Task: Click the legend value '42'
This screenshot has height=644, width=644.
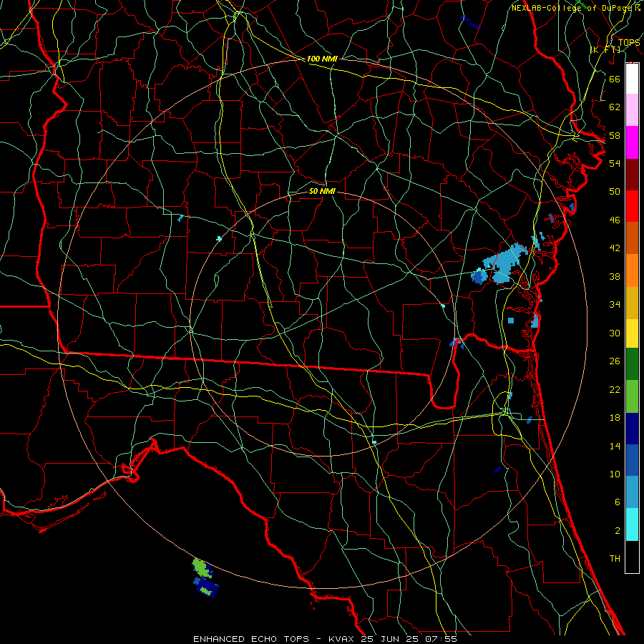Action: click(x=615, y=248)
